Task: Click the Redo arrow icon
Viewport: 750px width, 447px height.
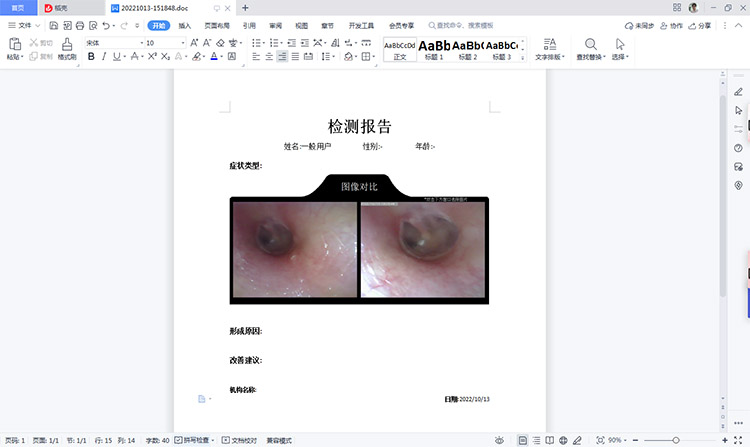Action: coord(124,25)
